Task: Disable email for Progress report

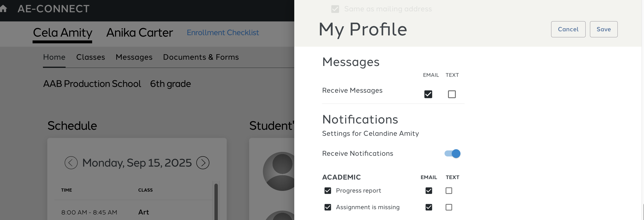Action: (x=429, y=191)
